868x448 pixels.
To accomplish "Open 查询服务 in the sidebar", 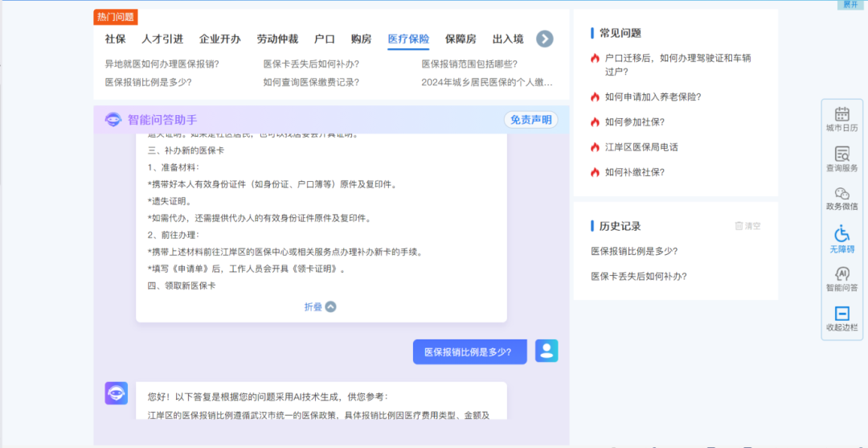I will tap(841, 154).
